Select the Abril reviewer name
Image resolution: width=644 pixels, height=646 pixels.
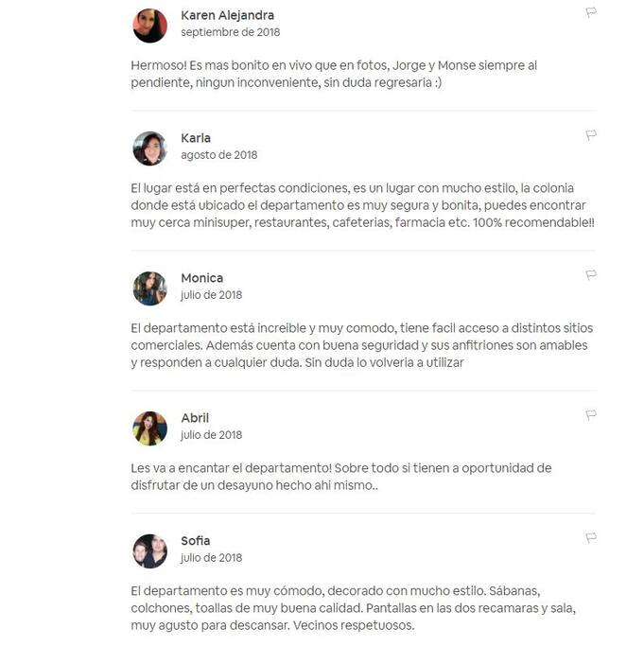coord(195,418)
